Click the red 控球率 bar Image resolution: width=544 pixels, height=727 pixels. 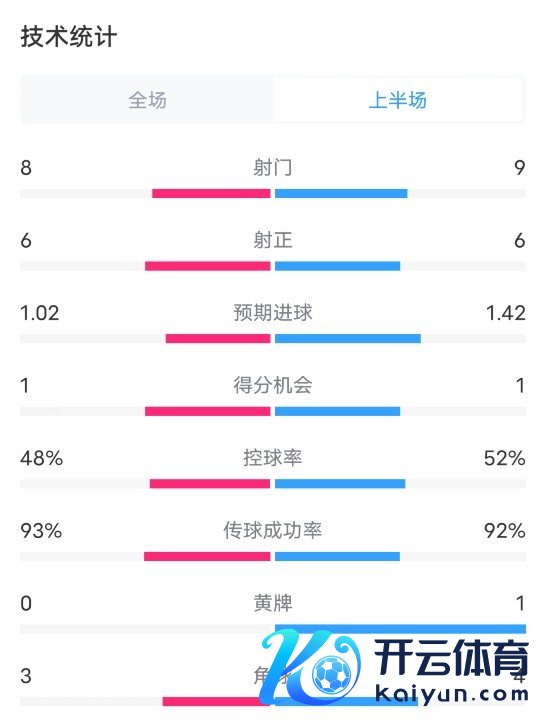coord(210,484)
